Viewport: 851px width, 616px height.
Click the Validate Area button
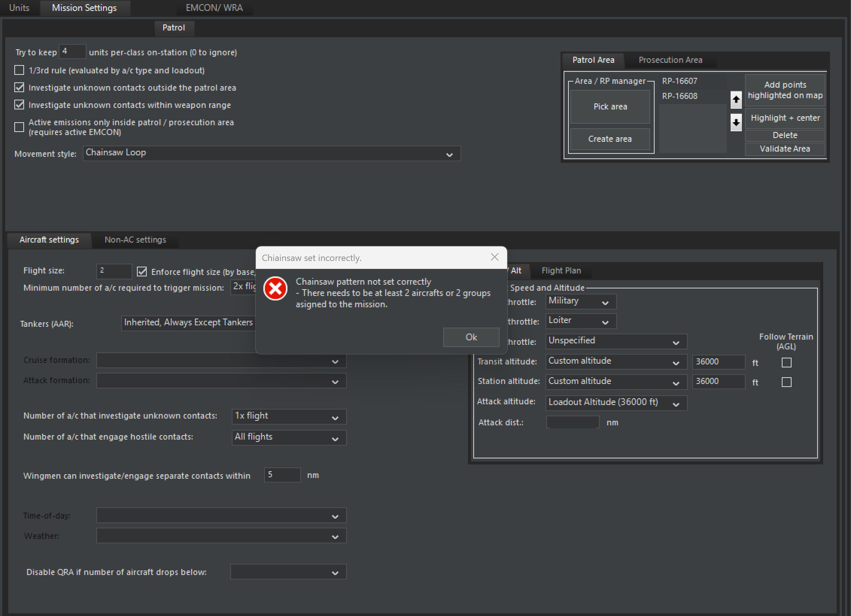[784, 149]
